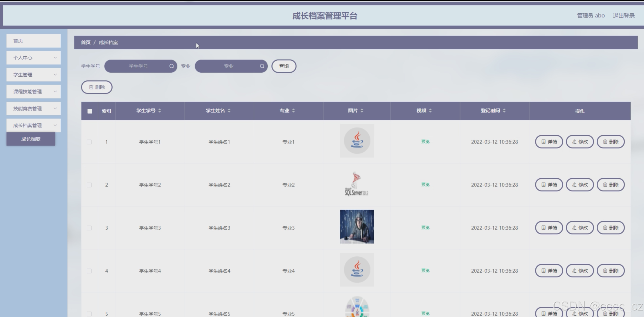Screen dimensions: 644x317
Task: Open 首页 in the sidebar
Action: coord(34,41)
